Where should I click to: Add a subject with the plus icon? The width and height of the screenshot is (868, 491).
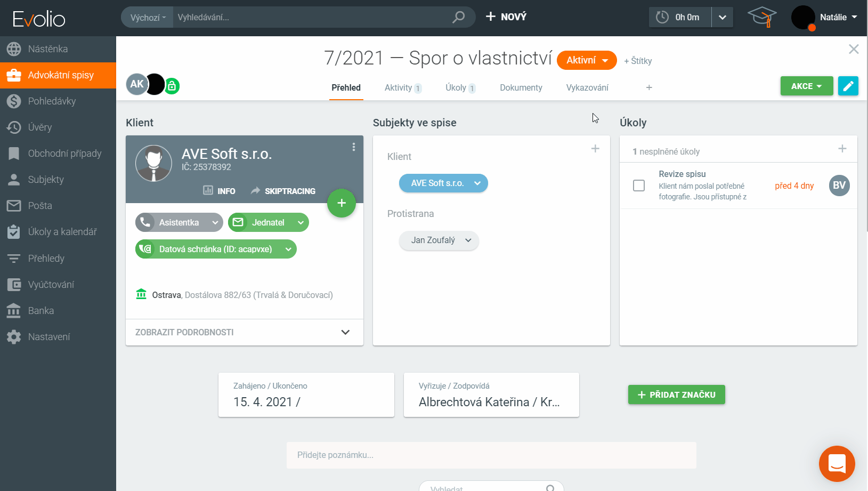(x=595, y=149)
